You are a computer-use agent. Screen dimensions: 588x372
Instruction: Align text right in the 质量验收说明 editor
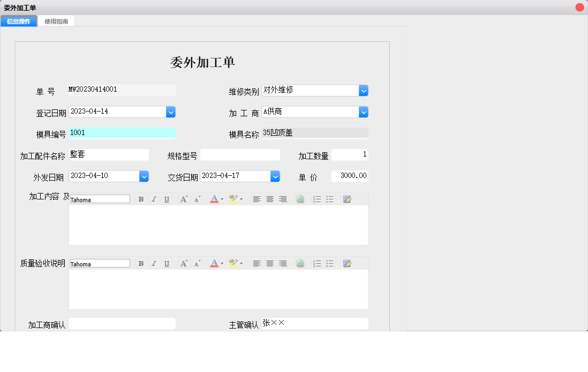(x=283, y=263)
